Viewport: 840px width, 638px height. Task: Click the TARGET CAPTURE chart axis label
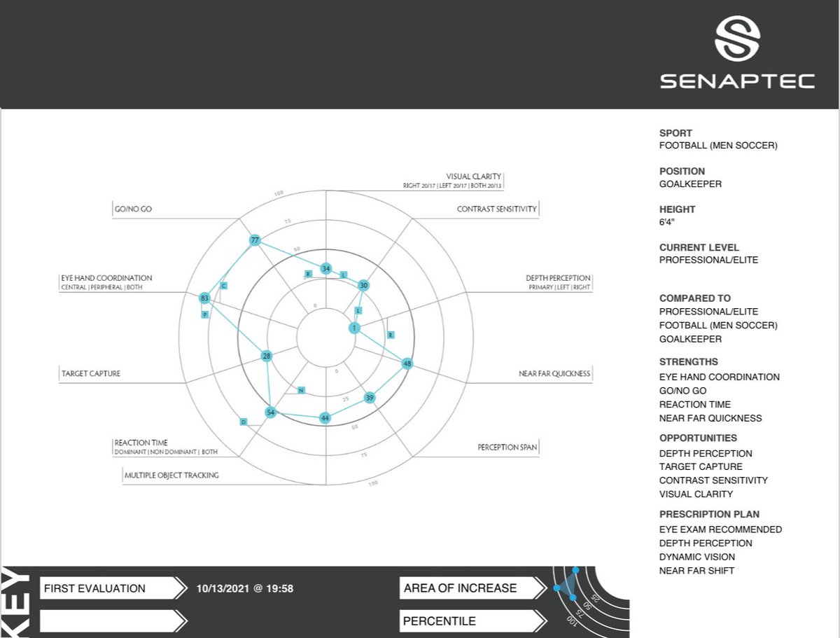pyautogui.click(x=91, y=373)
